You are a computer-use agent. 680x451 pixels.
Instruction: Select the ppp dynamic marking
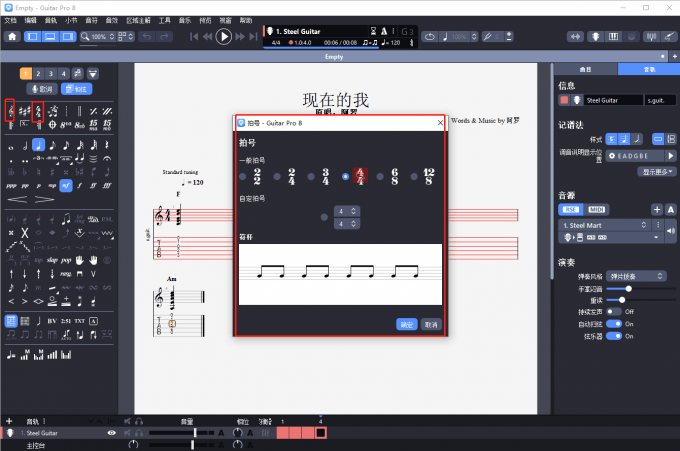coord(11,186)
